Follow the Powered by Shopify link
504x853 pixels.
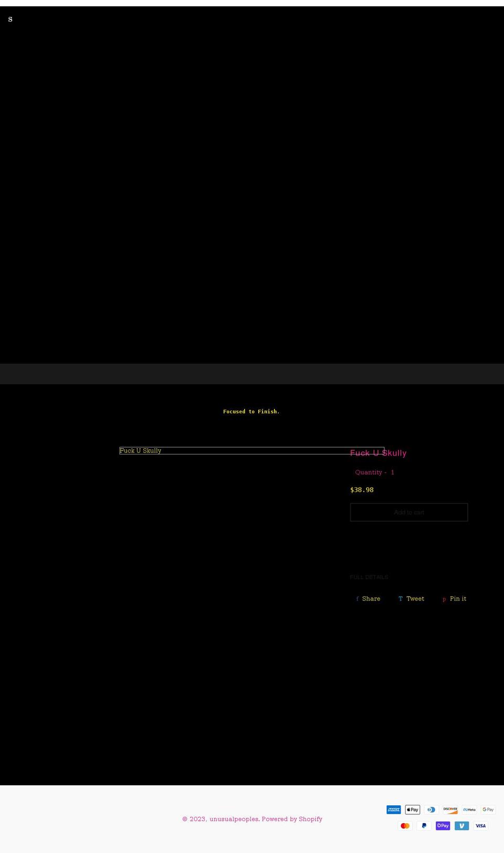292,819
